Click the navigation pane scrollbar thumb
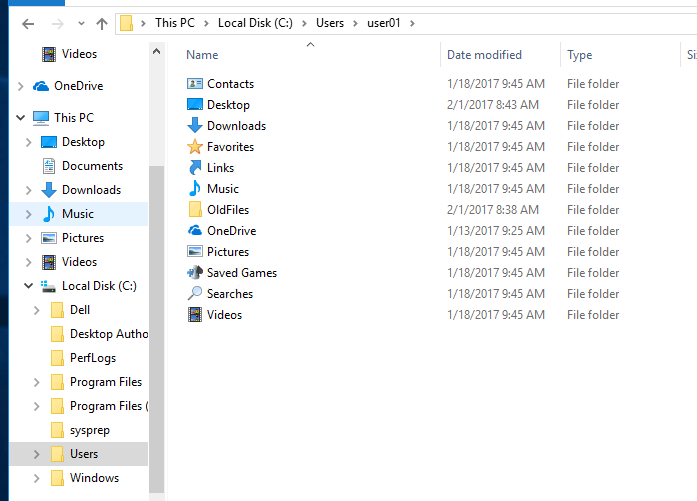 coord(156,329)
